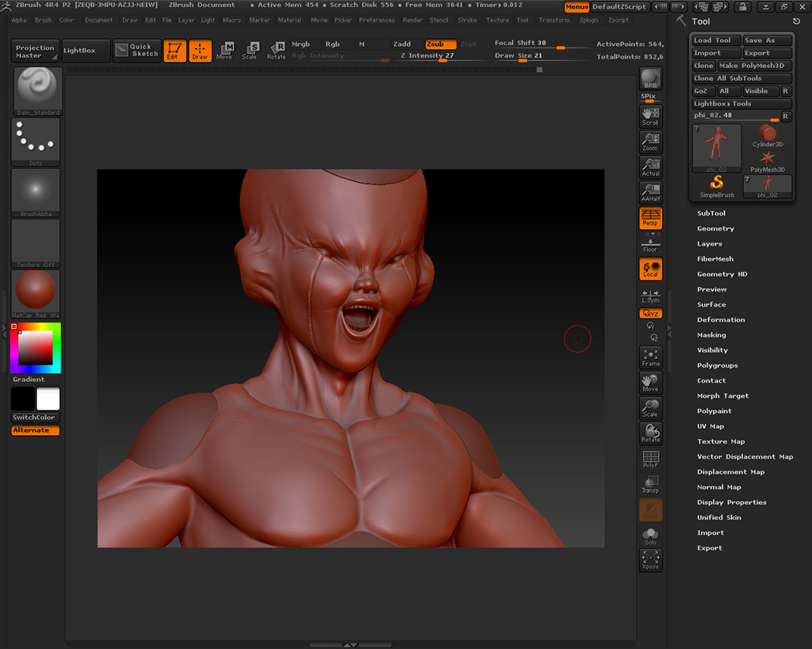Image resolution: width=812 pixels, height=649 pixels.
Task: Click the Actual size icon
Action: (650, 167)
